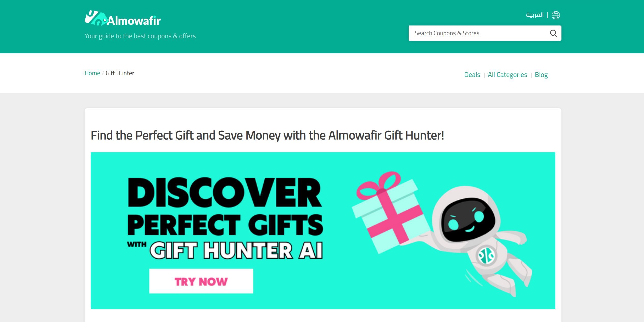
Task: Click the search magnifier icon
Action: [x=553, y=33]
